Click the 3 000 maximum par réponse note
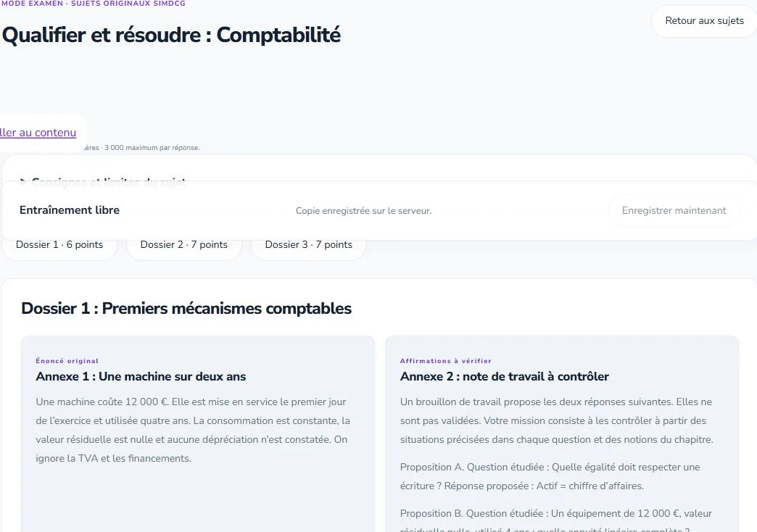 pyautogui.click(x=152, y=148)
